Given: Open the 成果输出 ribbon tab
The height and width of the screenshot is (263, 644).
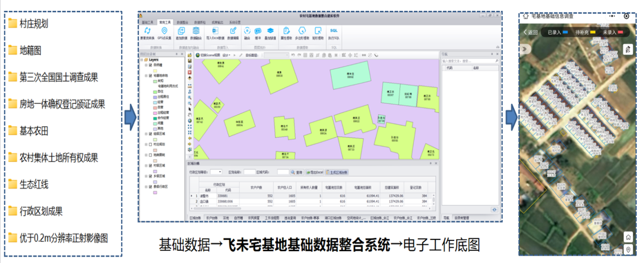Looking at the screenshot, I should coord(217,22).
